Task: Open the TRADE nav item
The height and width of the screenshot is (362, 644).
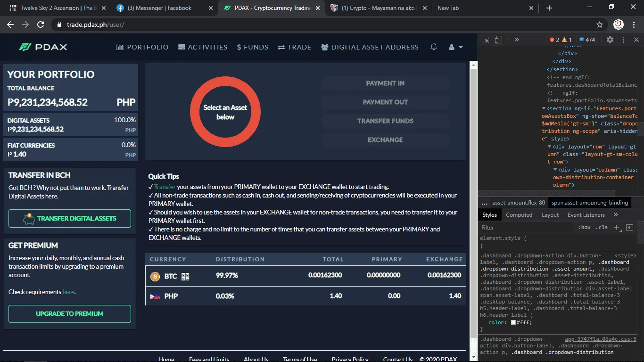Action: pos(295,47)
